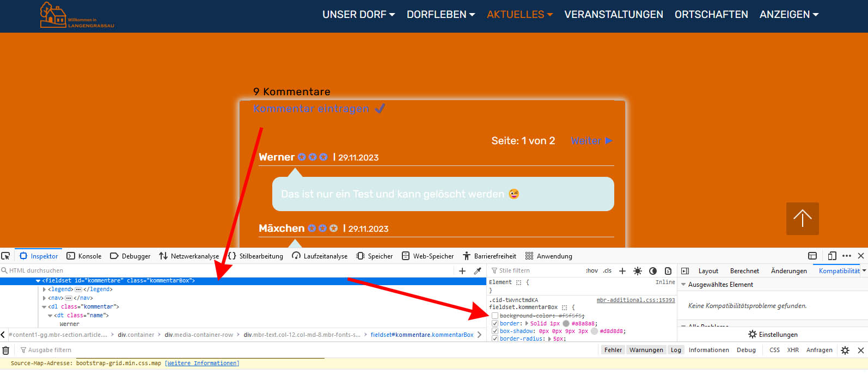
Task: Clear console output with trash icon
Action: (x=6, y=350)
